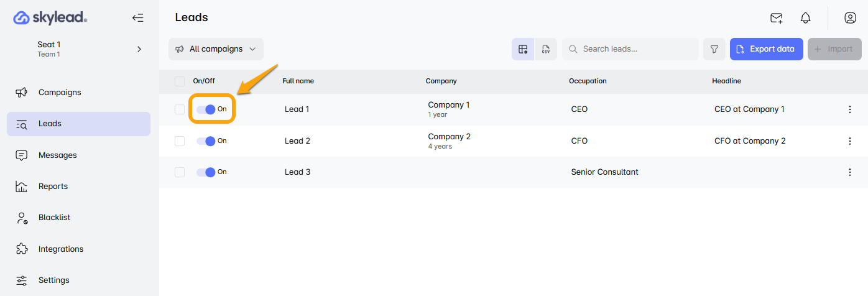Switch to table view icon
Viewport: 868px width, 296px height.
coord(523,49)
